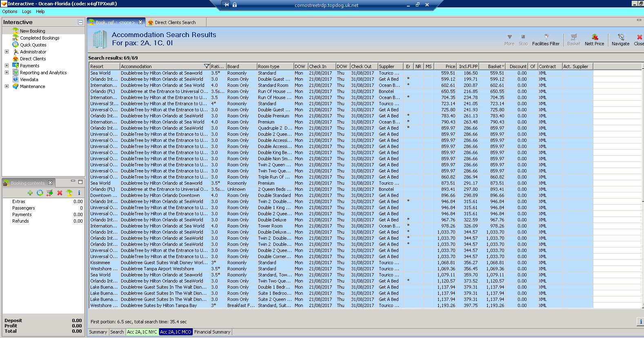Click the New Booking palm tree icon
Screen dimensions: 644x338
pyautogui.click(x=16, y=31)
